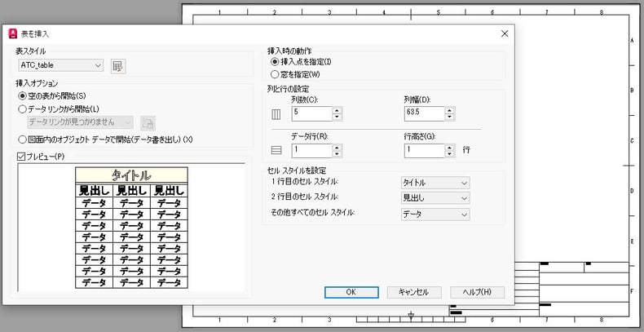Viewport: 644px width, 332px height.
Task: Click the データ行 input field
Action: (312, 151)
